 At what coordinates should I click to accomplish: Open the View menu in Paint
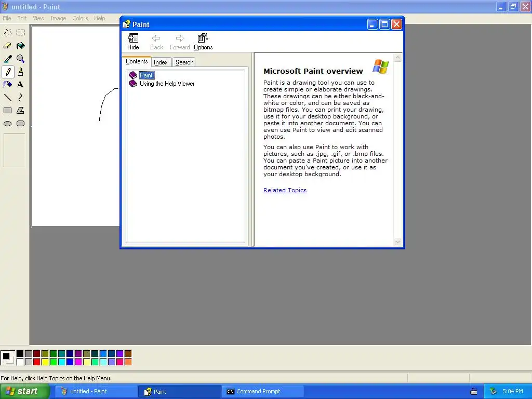[x=38, y=18]
